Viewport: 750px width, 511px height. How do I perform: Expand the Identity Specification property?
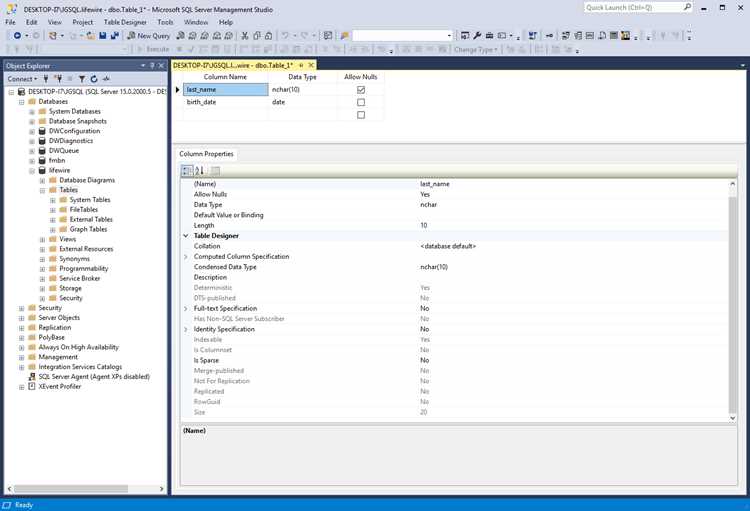coord(186,329)
